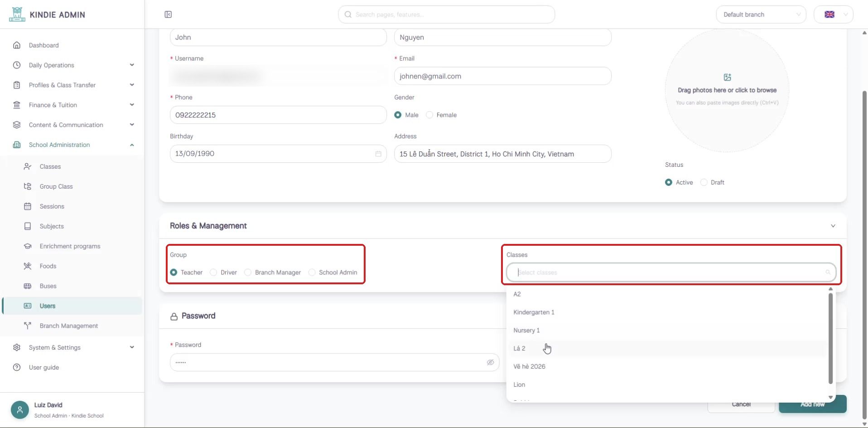Click the Daily Operations clock icon
The width and height of the screenshot is (868, 428).
click(17, 65)
